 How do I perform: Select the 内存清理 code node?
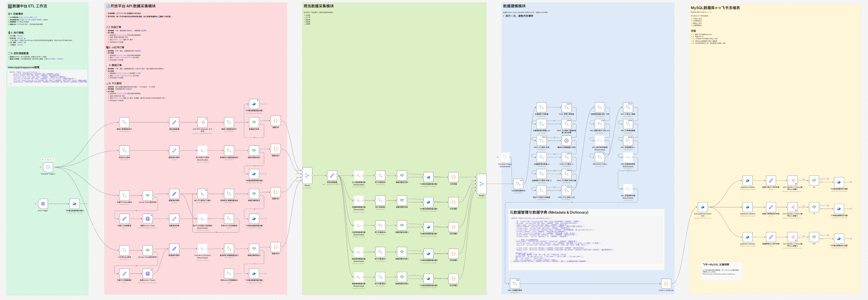(x=453, y=177)
